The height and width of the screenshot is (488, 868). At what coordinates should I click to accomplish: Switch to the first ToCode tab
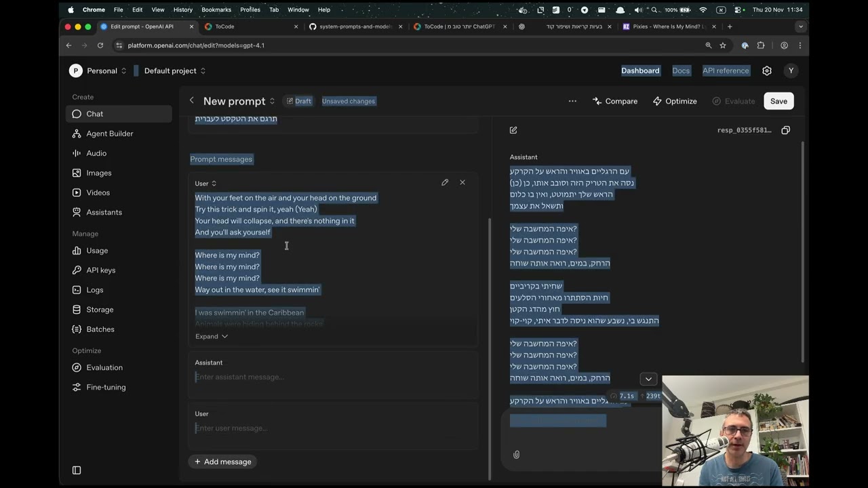click(x=251, y=26)
